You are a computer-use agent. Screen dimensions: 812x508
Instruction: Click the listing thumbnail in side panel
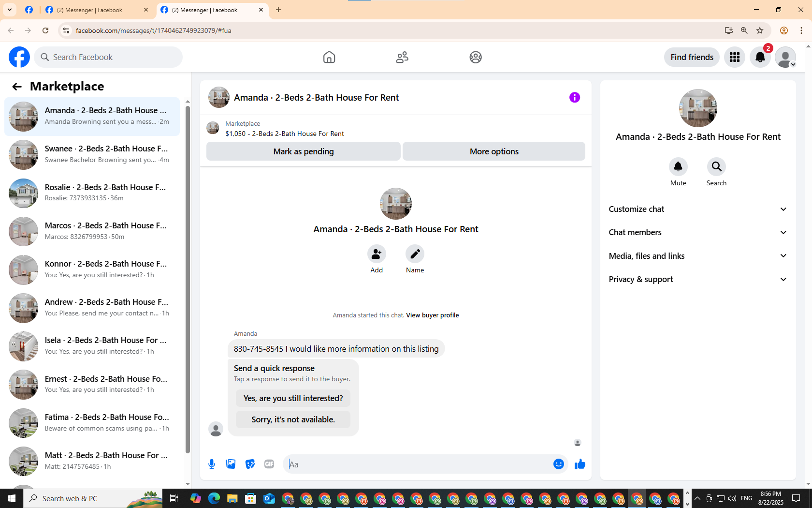698,108
